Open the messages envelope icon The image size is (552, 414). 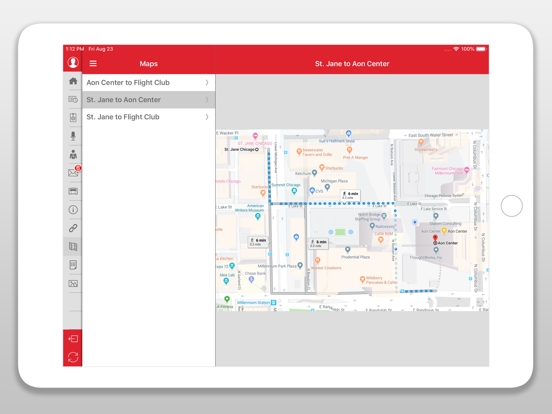73,172
